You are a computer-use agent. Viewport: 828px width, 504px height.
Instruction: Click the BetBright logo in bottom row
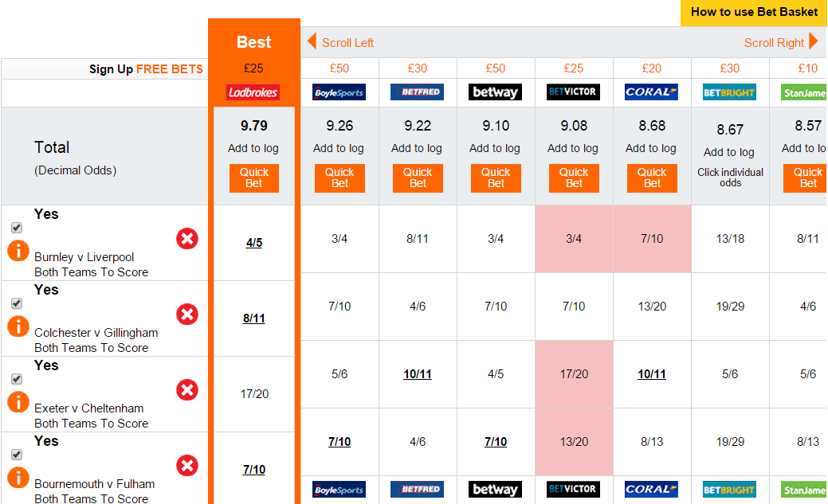coord(729,489)
